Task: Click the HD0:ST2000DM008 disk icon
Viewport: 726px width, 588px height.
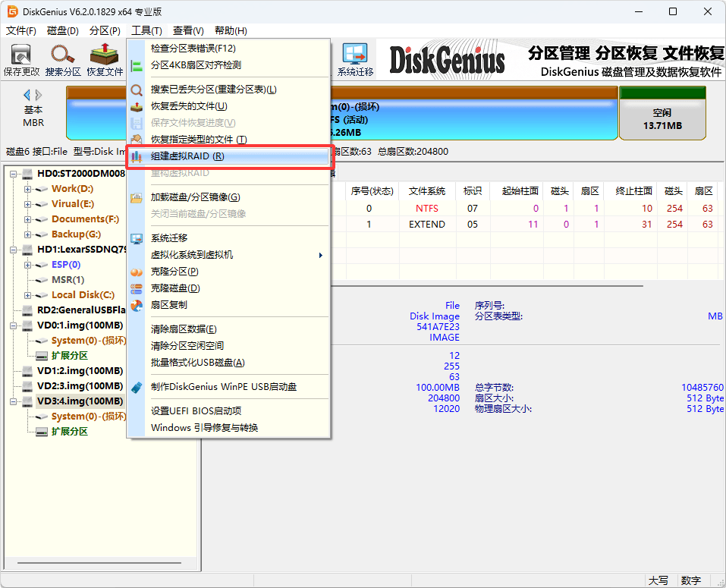Action: (28, 174)
